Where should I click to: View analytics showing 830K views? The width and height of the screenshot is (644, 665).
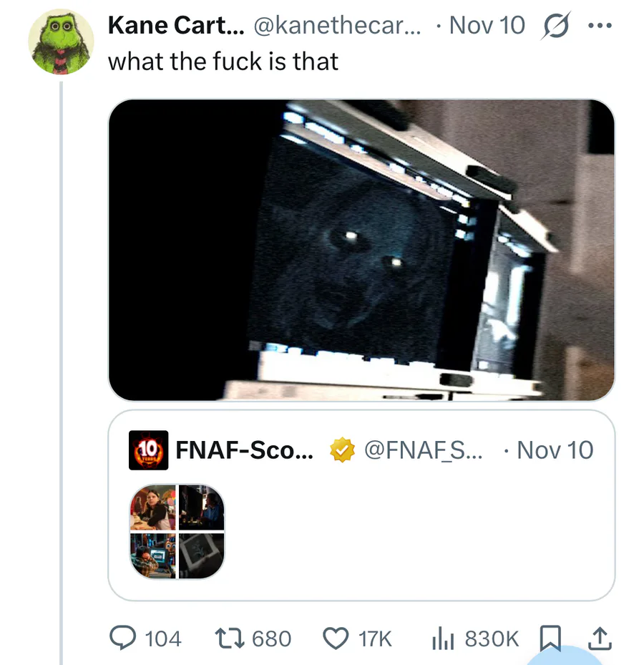pos(444,637)
